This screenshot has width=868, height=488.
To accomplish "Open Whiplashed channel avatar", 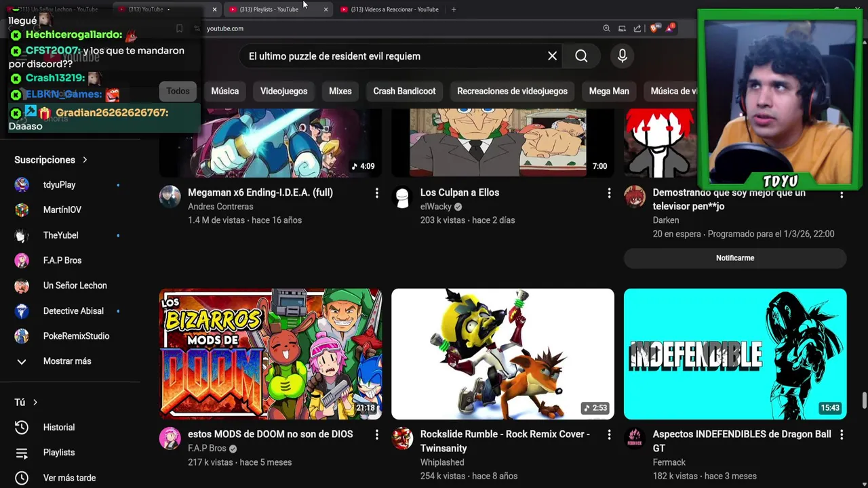I will pyautogui.click(x=402, y=439).
